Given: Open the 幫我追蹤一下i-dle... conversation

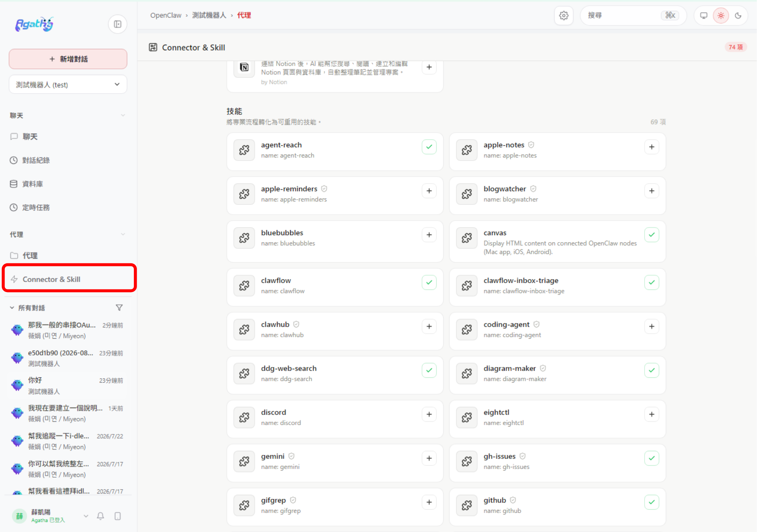Looking at the screenshot, I should pos(68,441).
